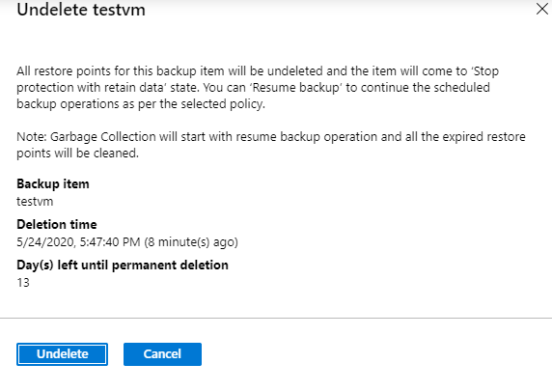Click the testvm value under Backup item
552x392 pixels.
(x=35, y=202)
